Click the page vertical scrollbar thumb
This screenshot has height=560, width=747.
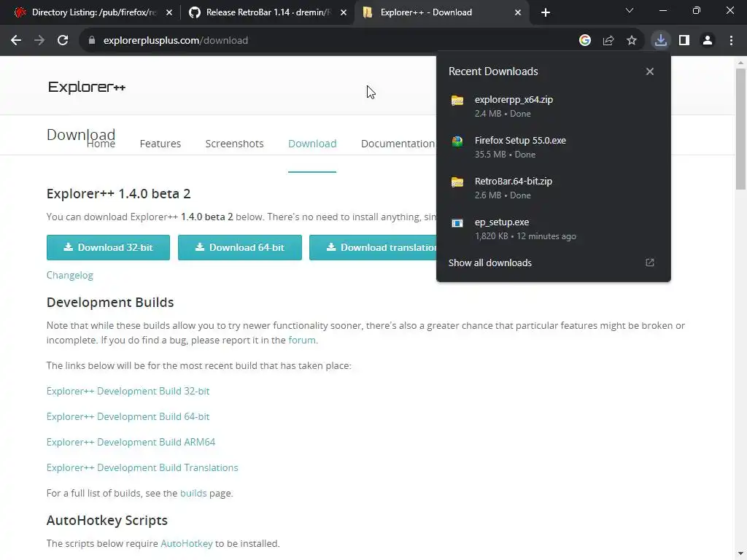740,128
